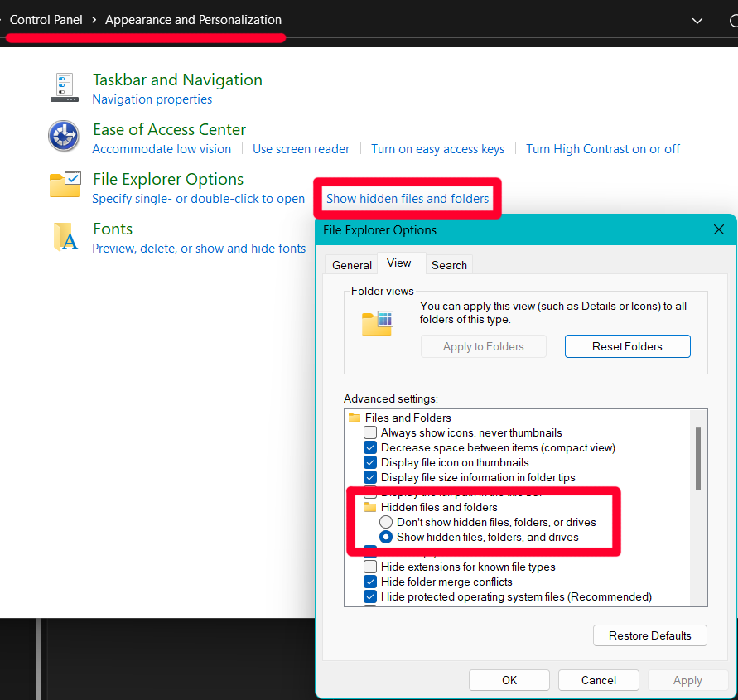This screenshot has width=738, height=700.
Task: Uncheck Hide protected operating system files
Action: click(370, 596)
